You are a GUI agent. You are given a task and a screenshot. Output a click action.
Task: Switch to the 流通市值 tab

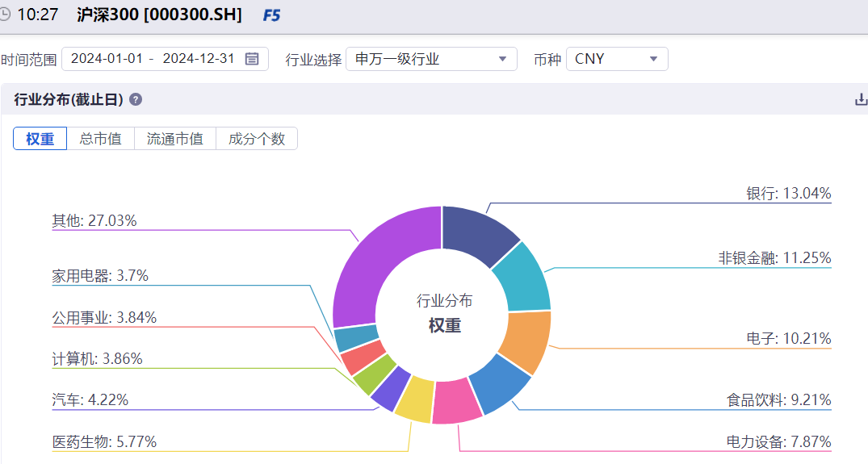175,138
